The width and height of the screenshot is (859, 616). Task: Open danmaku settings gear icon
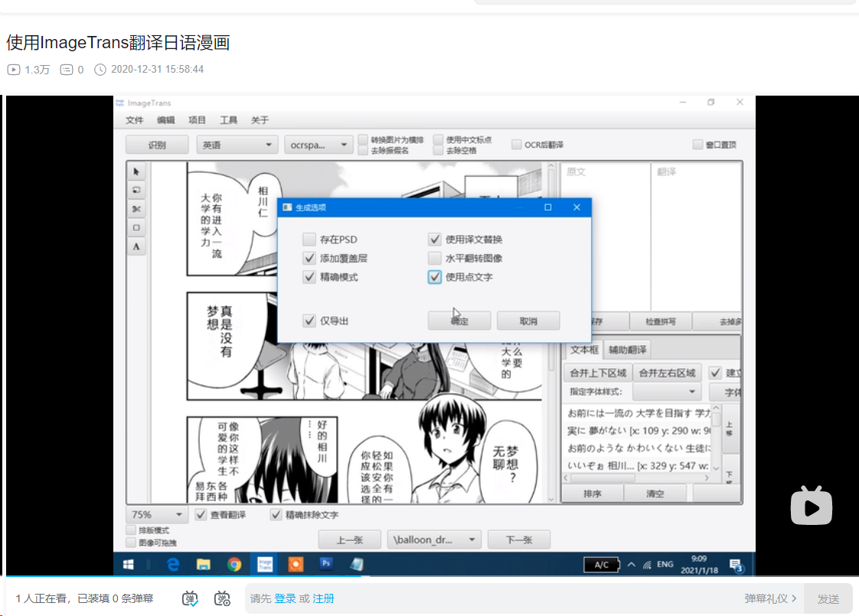[223, 598]
